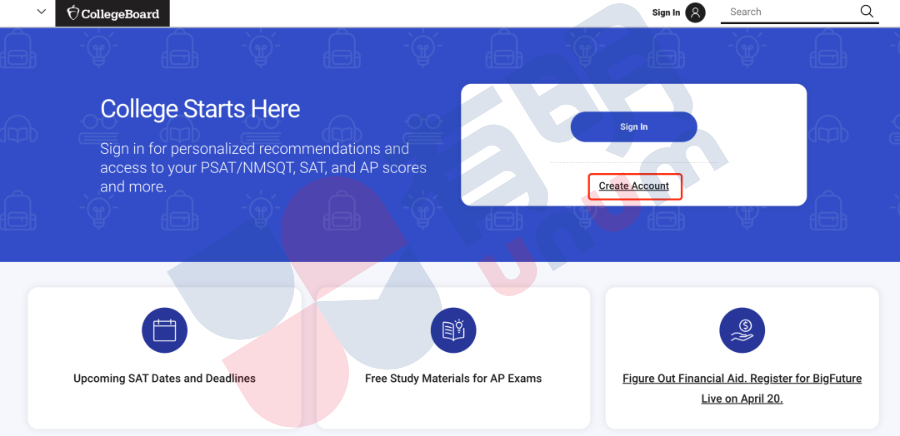Image resolution: width=900 pixels, height=436 pixels.
Task: Click the College Starts Here heading
Action: [200, 109]
